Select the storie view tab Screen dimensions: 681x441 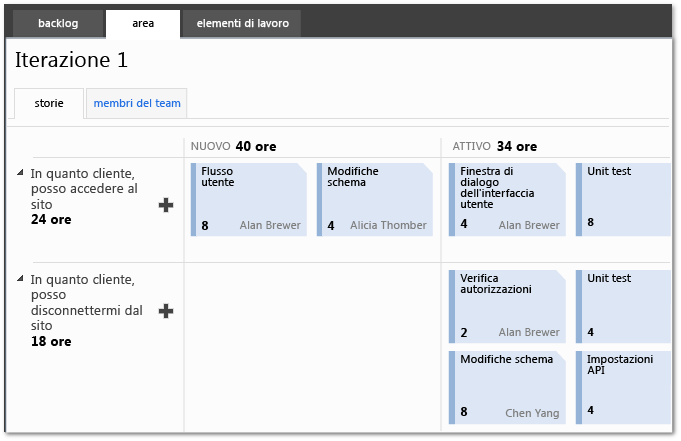[49, 103]
